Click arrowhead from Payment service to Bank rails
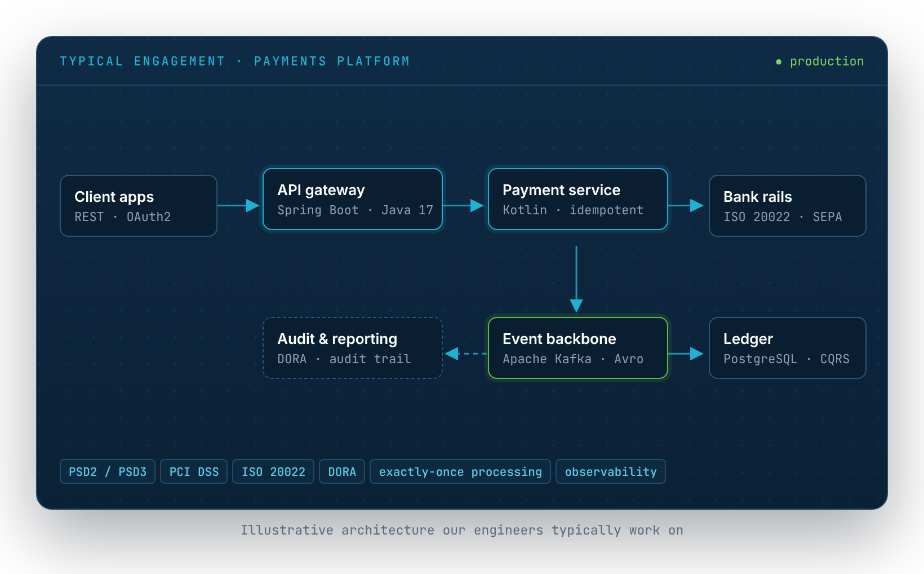Viewport: 924px width, 574px height. click(696, 206)
